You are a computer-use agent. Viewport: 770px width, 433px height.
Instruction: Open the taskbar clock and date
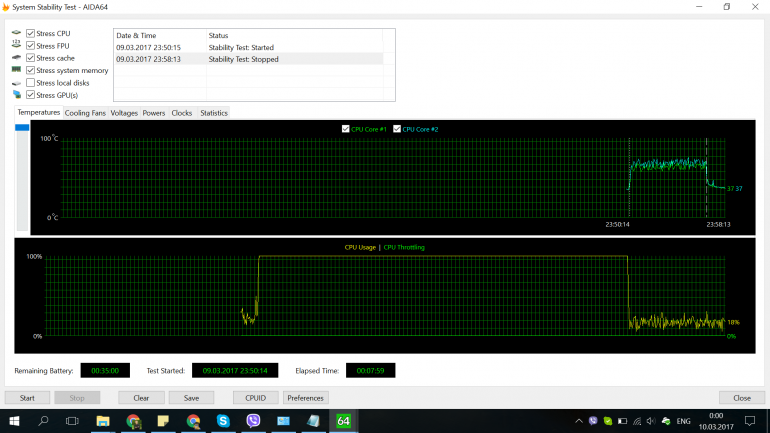pos(716,421)
